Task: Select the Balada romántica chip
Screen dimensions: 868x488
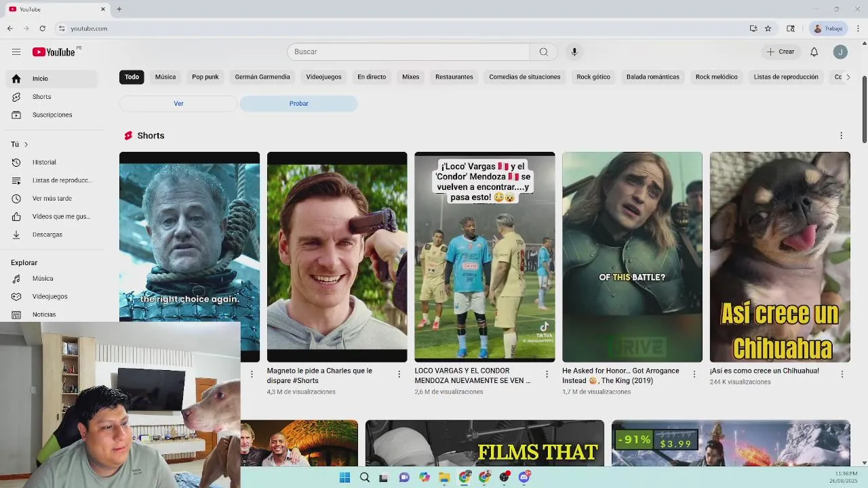Action: point(653,77)
